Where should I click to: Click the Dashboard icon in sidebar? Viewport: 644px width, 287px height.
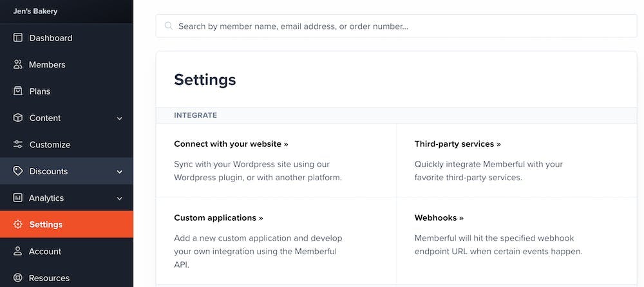coord(18,38)
